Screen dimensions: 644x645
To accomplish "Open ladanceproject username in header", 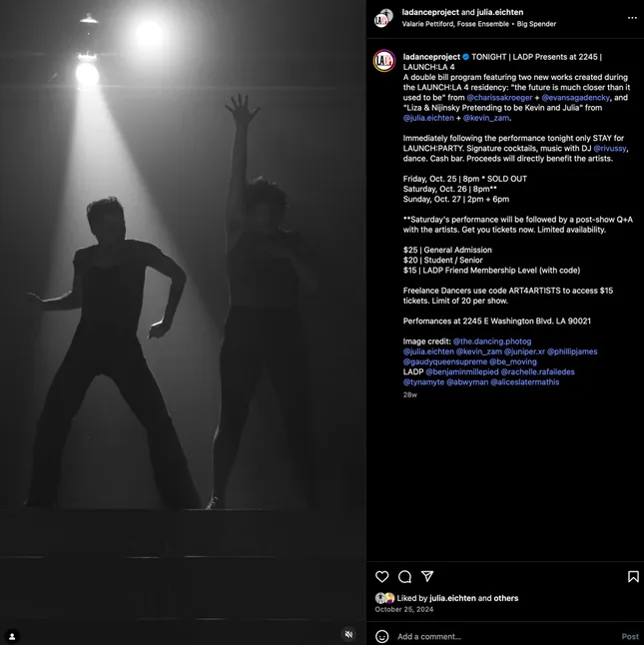I will pos(430,12).
